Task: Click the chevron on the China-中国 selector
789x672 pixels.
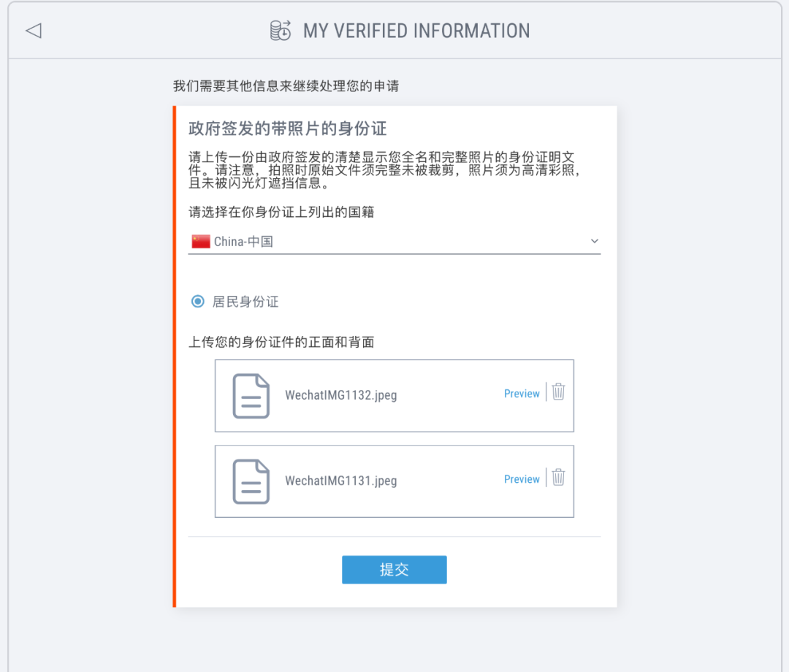Action: 594,240
